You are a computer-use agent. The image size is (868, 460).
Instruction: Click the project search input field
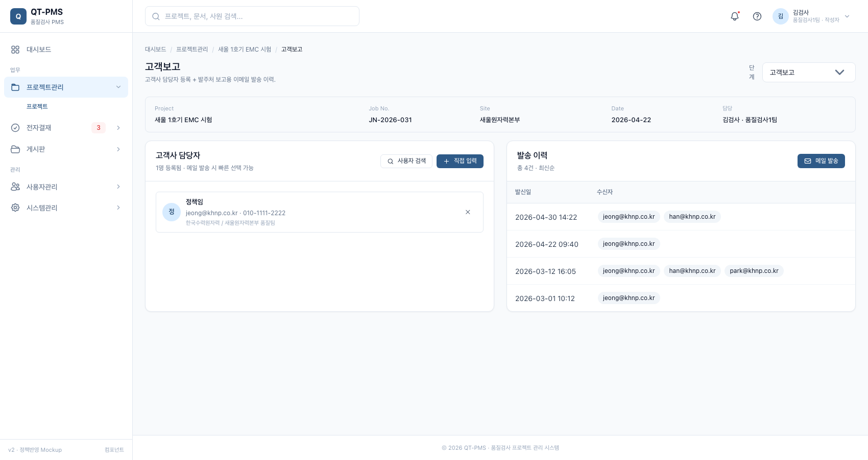pos(252,16)
